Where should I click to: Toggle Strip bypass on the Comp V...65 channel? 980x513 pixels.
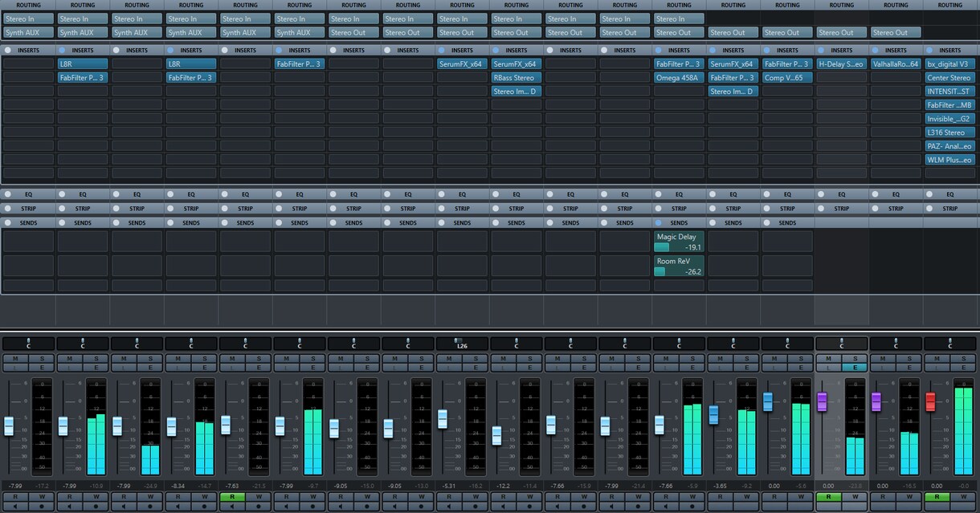point(767,209)
